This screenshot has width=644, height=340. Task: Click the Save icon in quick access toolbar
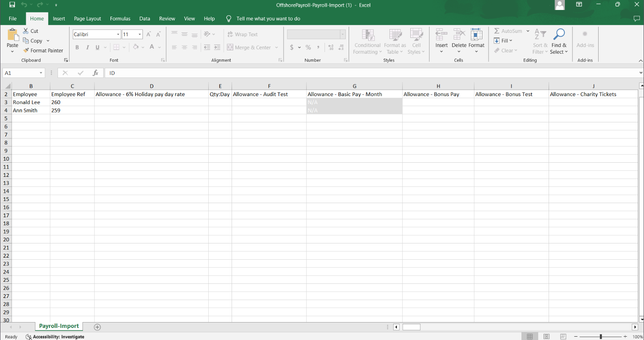click(x=12, y=5)
